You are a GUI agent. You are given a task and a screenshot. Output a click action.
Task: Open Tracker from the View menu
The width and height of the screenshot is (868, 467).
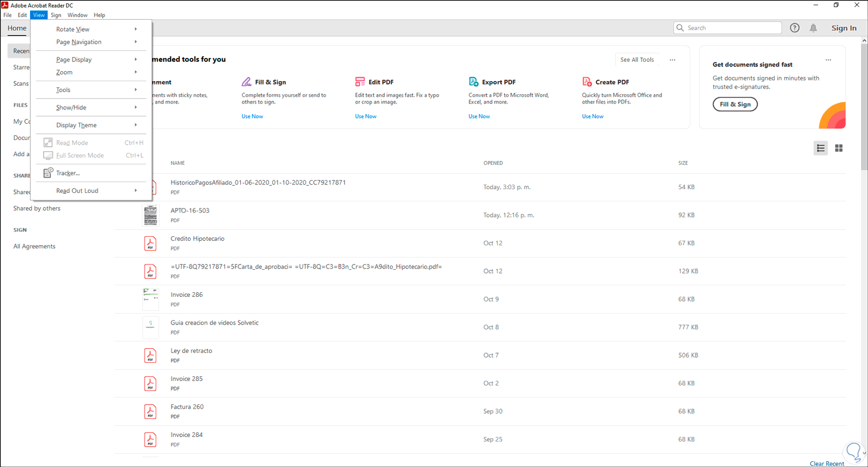[x=68, y=173]
